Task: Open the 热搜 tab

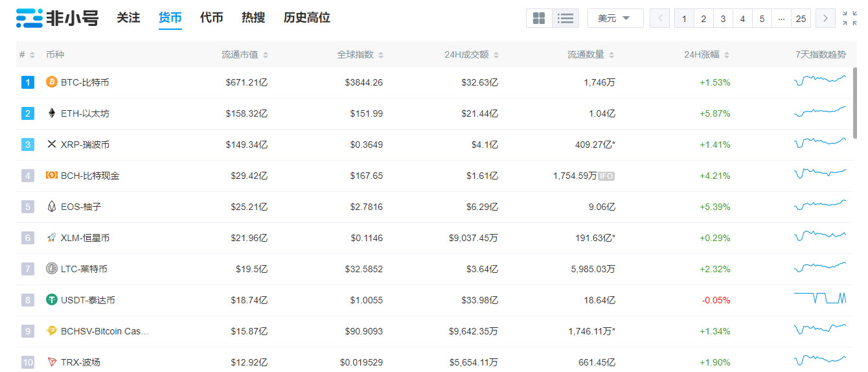Action: (253, 18)
